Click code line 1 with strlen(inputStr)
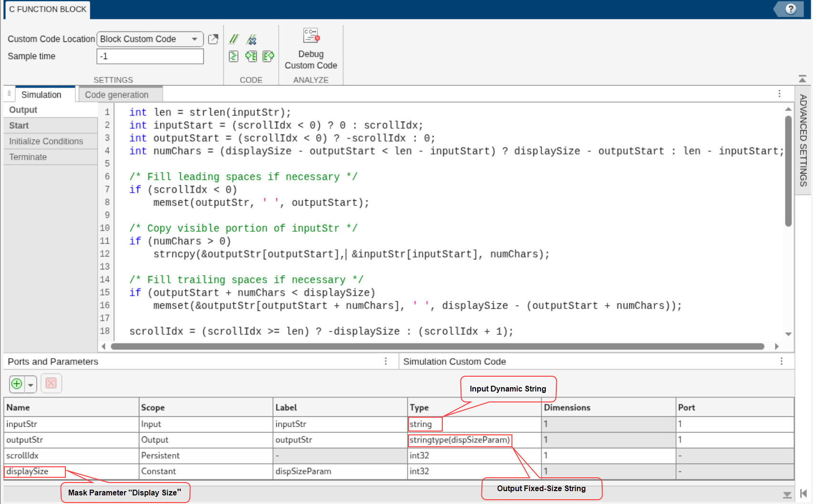This screenshot has width=813, height=504. click(x=210, y=113)
